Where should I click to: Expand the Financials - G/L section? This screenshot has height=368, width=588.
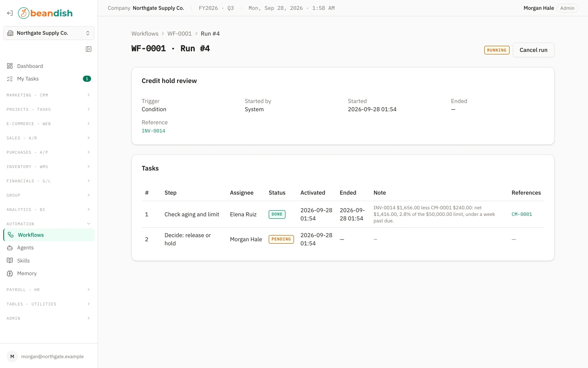pos(49,181)
